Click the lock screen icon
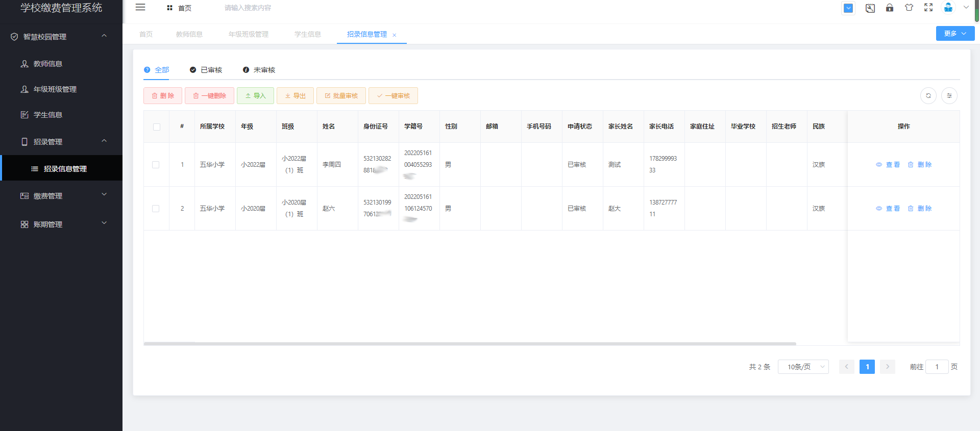The image size is (980, 431). 890,8
